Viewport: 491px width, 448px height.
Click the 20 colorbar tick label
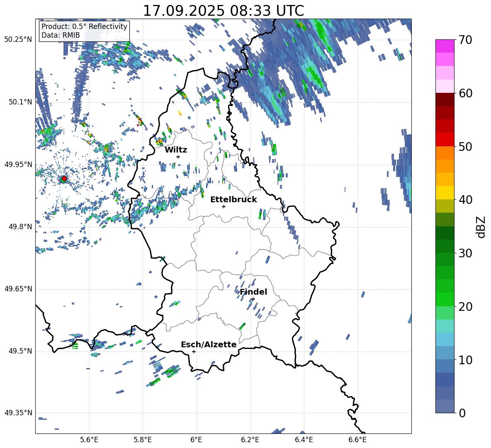click(x=465, y=307)
